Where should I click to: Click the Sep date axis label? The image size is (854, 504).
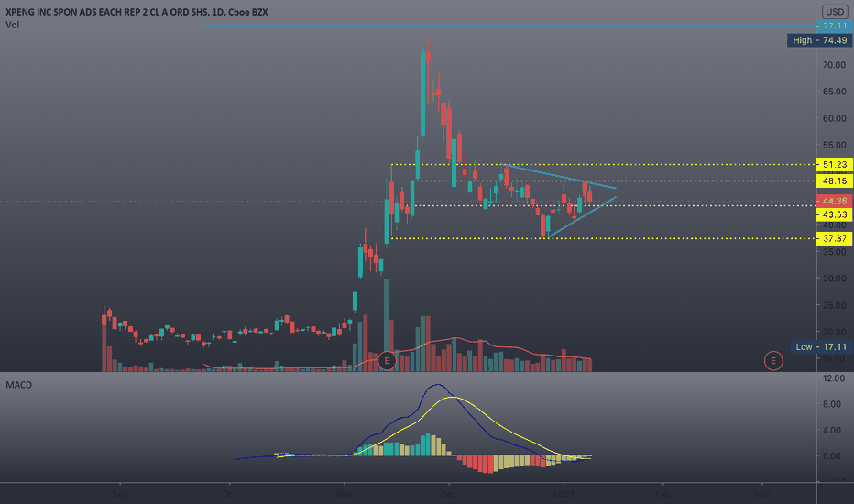(119, 494)
